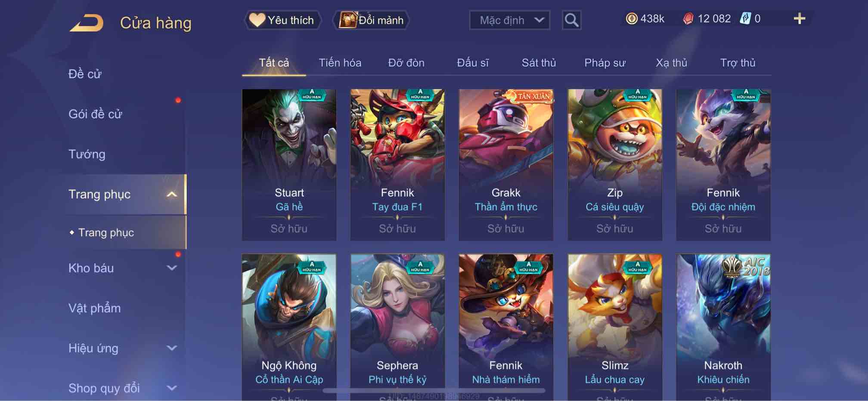Open the Tướng sidebar menu
Image resolution: width=868 pixels, height=401 pixels.
tap(87, 154)
